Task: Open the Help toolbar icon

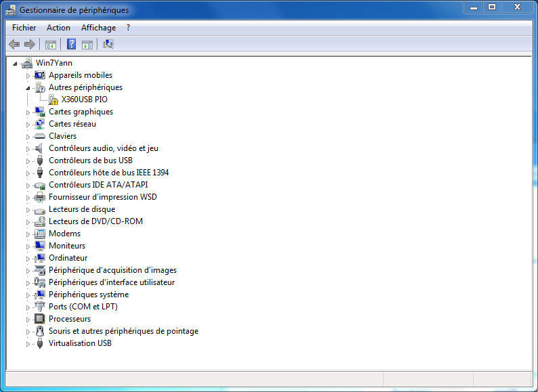Action: (x=71, y=44)
